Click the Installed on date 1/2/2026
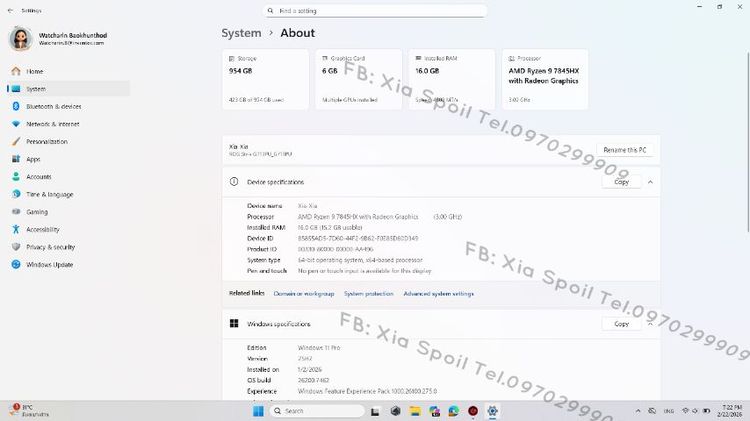Screen dimensions: 750x421 309,370
